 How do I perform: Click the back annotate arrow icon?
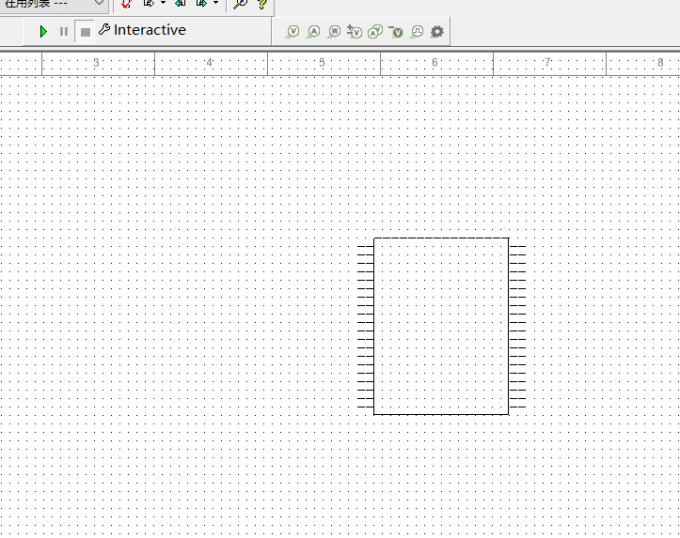click(180, 4)
